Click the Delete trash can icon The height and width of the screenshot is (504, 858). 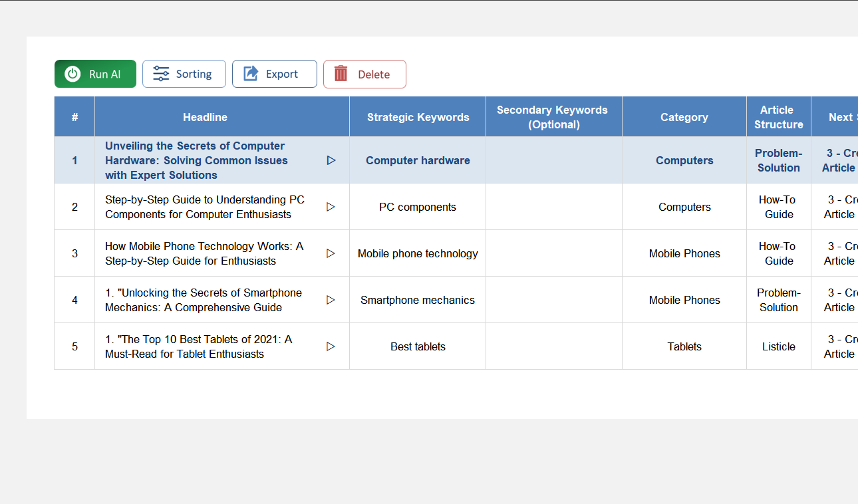click(x=341, y=74)
